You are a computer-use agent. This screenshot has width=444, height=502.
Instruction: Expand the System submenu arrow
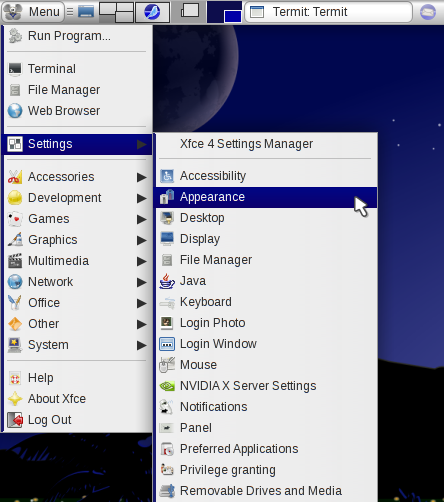pyautogui.click(x=142, y=345)
